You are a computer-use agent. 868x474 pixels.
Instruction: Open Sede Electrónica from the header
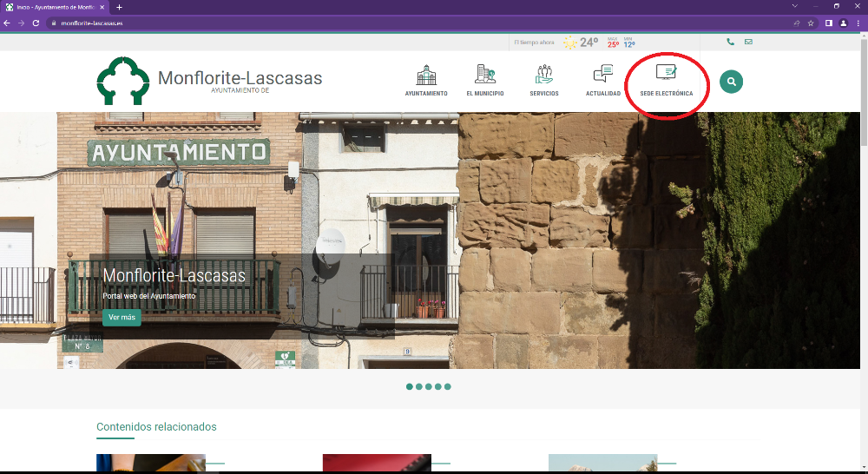click(666, 76)
